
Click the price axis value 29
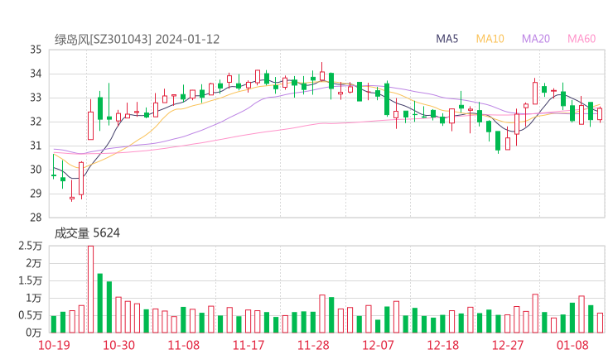(36, 194)
